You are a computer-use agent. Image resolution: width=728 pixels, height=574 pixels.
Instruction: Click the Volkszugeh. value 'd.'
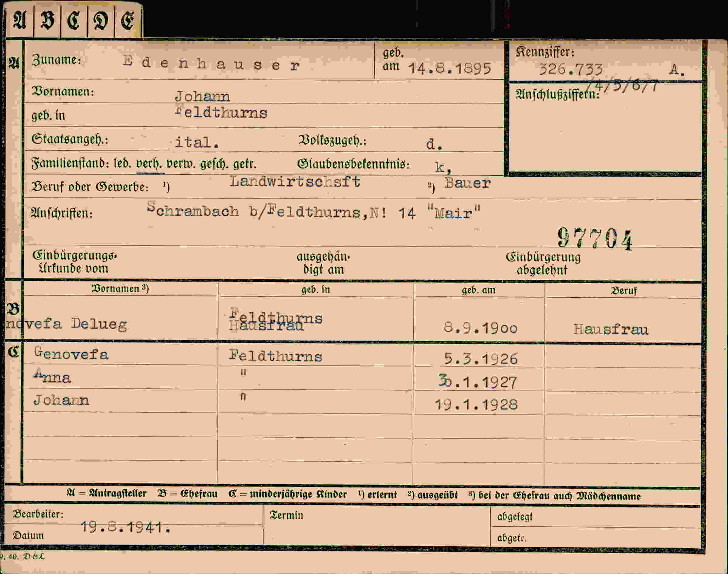pyautogui.click(x=434, y=144)
